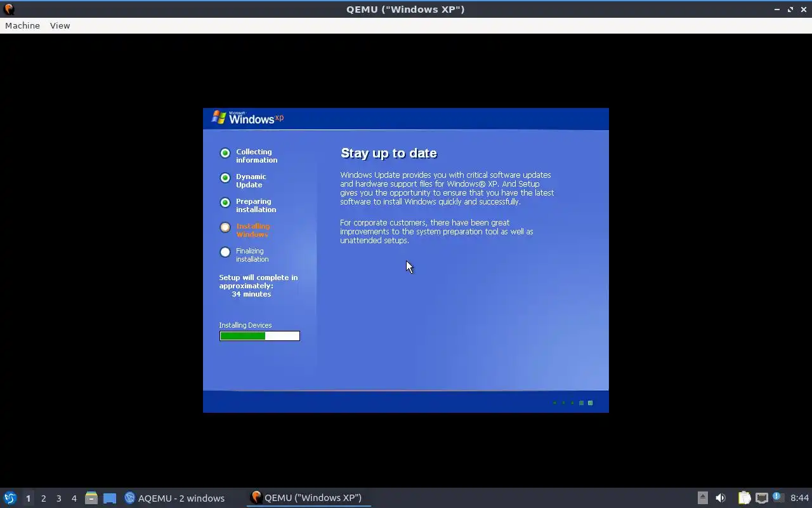Click the Preparing installation step indicator
This screenshot has width=812, height=508.
(225, 203)
